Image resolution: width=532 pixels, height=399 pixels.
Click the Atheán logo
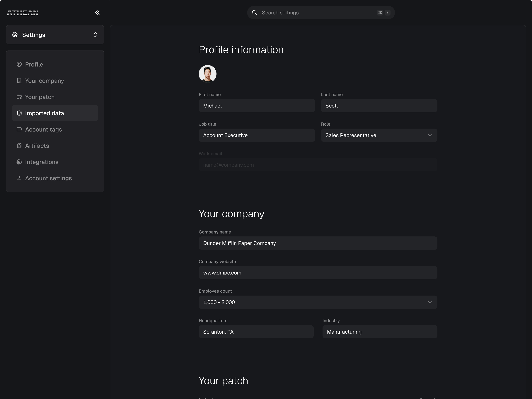click(23, 13)
